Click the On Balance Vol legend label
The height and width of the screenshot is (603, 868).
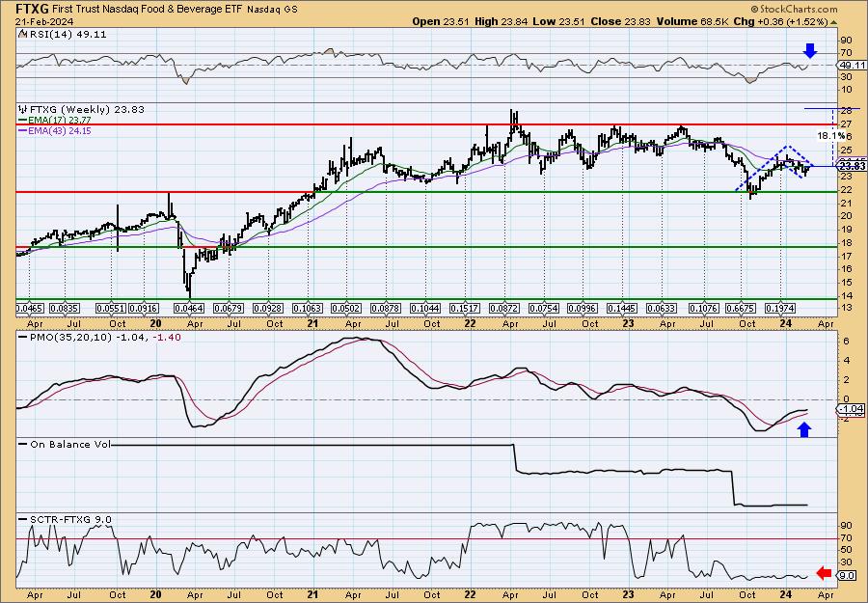(68, 444)
